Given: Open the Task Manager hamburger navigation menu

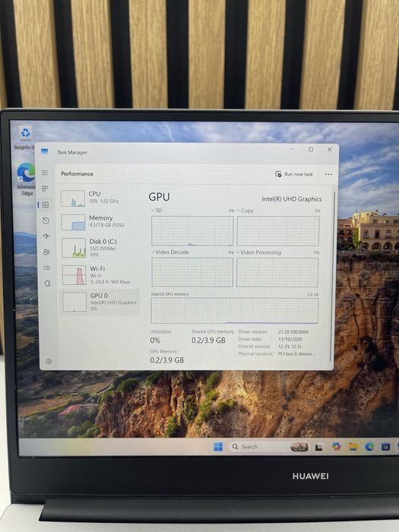Looking at the screenshot, I should 45,173.
